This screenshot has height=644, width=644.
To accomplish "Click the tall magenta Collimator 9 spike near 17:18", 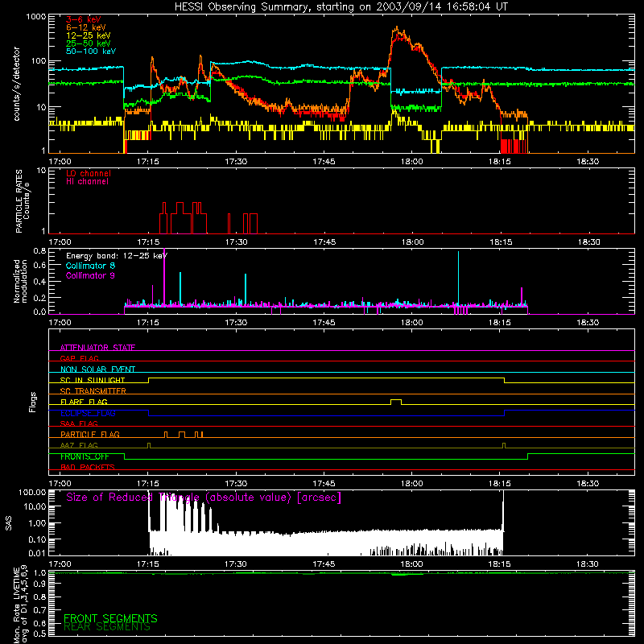I will pos(164,277).
